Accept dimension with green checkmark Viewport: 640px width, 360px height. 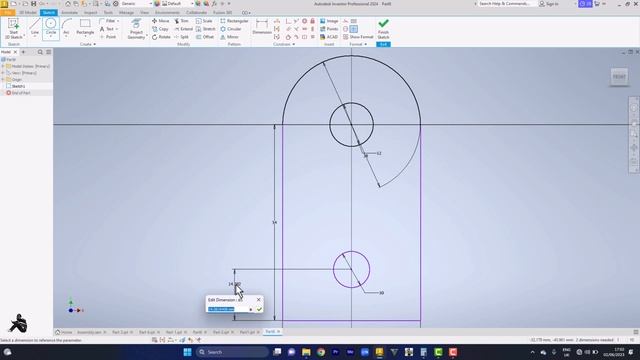[x=259, y=309]
